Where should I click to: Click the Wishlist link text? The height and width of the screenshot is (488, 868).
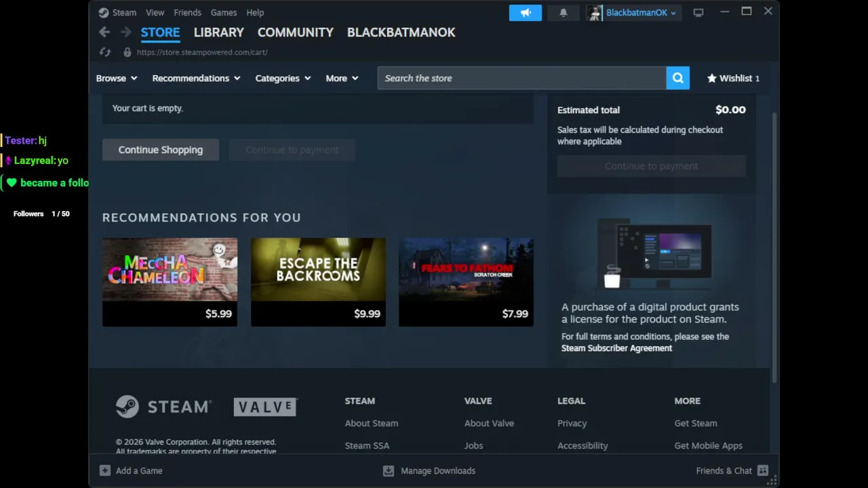[736, 78]
